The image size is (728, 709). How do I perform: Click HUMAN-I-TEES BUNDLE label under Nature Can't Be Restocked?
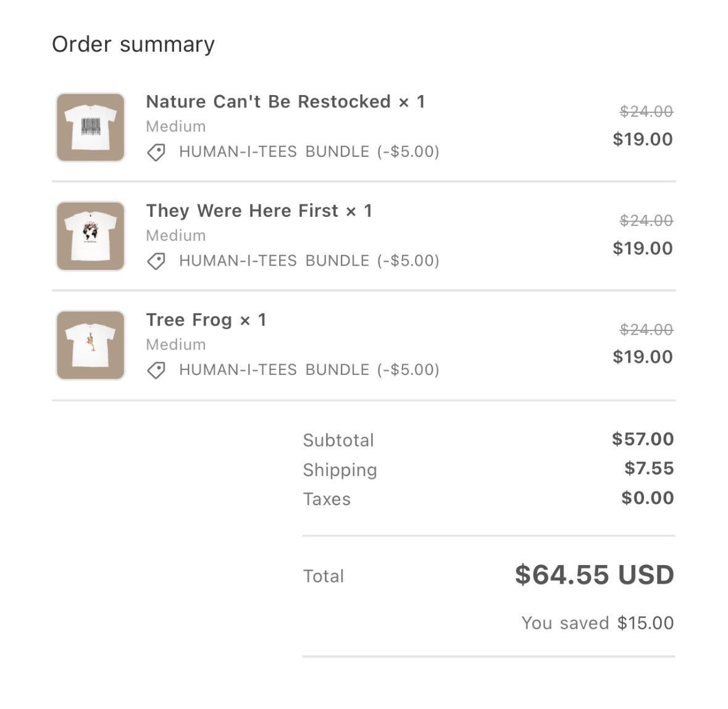click(x=309, y=152)
